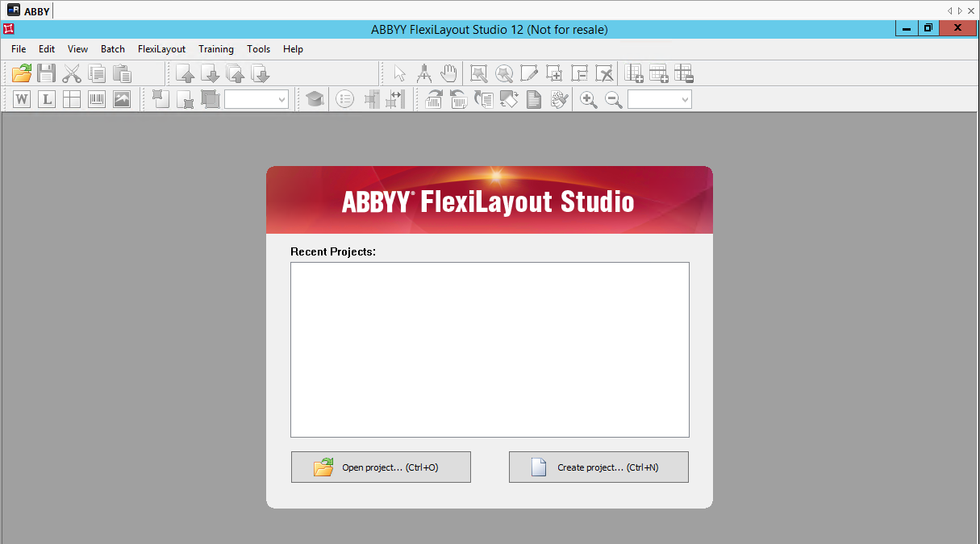
Task: Zoom in with magnifier plus icon
Action: (589, 99)
